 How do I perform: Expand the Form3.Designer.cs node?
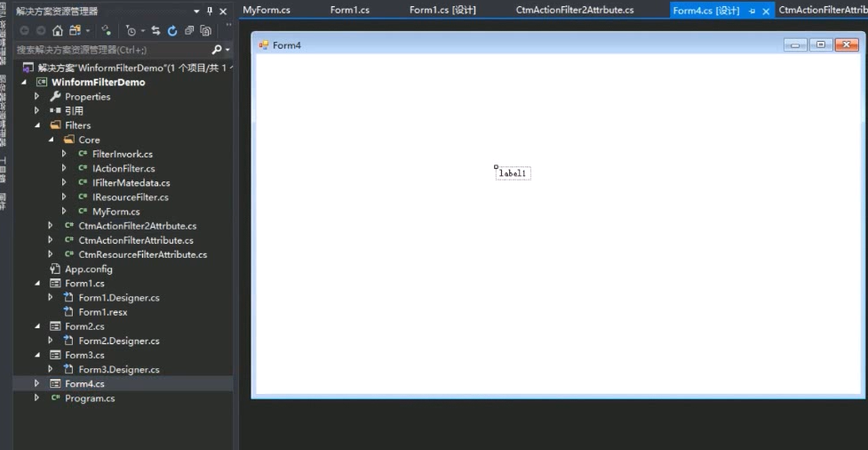[51, 369]
